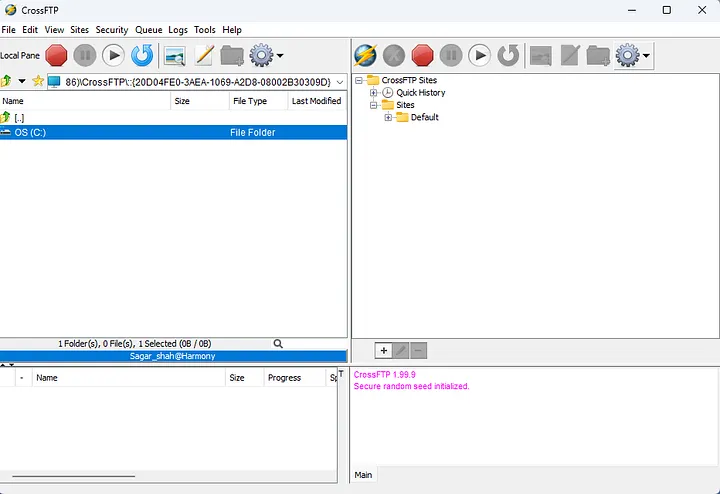Select the Default folder in sites tree

click(424, 118)
